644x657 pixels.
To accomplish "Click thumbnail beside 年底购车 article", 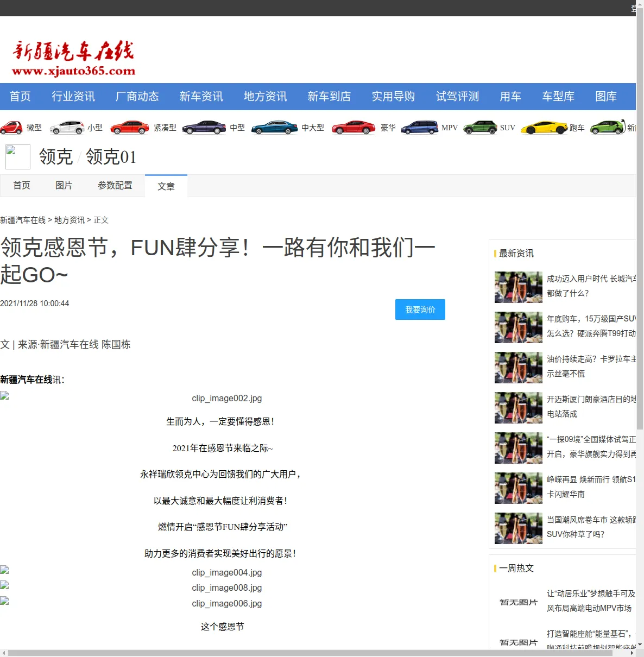I will click(x=519, y=327).
